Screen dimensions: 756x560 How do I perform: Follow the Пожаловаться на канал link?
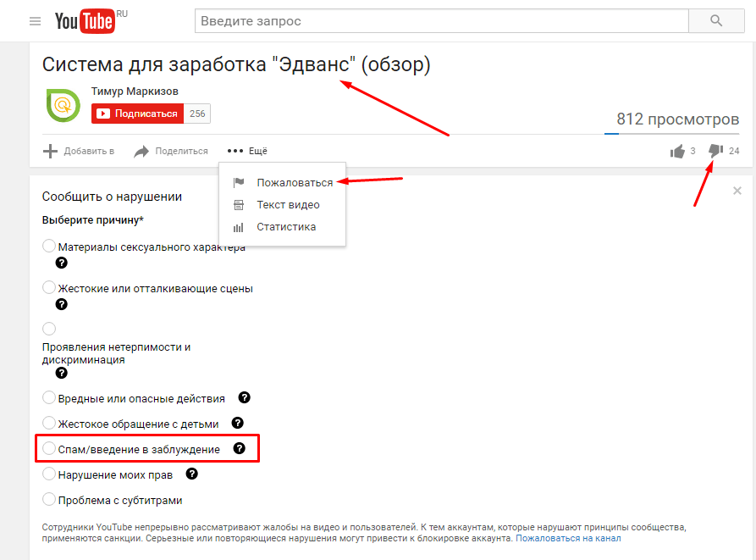point(568,538)
